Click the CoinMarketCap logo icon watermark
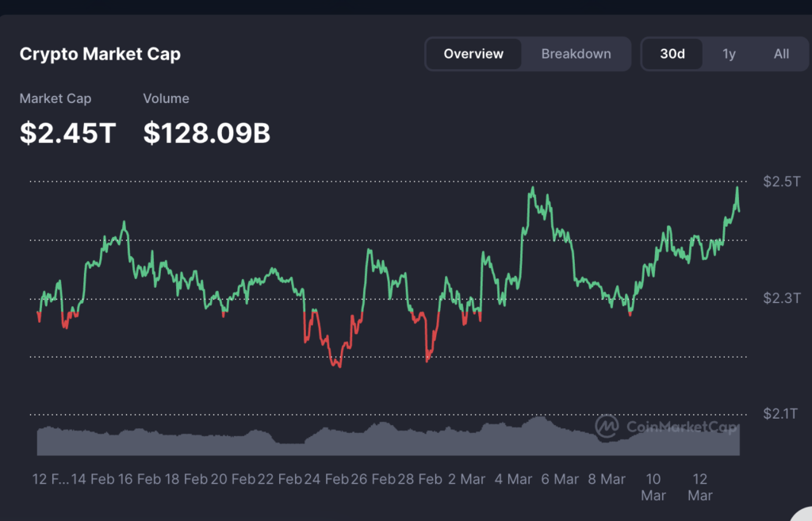The width and height of the screenshot is (812, 521). point(608,427)
